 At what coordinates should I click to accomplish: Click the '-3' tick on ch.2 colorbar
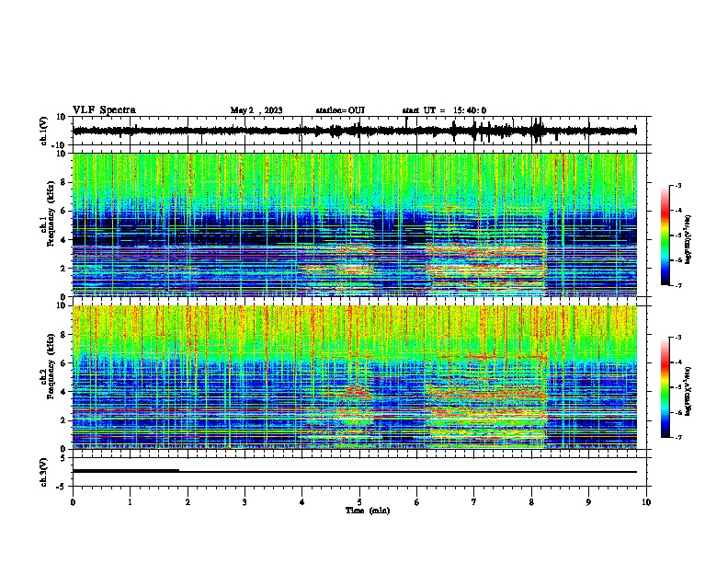[x=677, y=338]
